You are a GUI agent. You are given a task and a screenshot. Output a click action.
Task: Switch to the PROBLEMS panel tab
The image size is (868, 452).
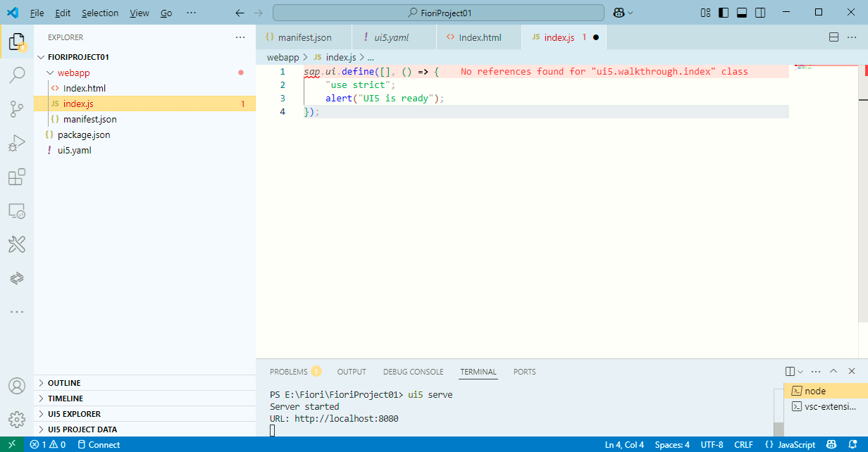pos(295,372)
